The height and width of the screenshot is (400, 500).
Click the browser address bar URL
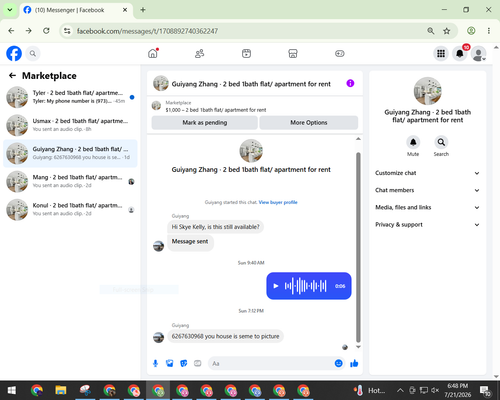(x=147, y=31)
